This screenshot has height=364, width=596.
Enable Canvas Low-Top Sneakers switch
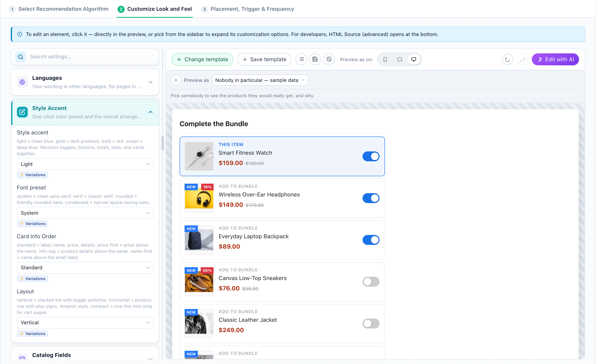[371, 282]
